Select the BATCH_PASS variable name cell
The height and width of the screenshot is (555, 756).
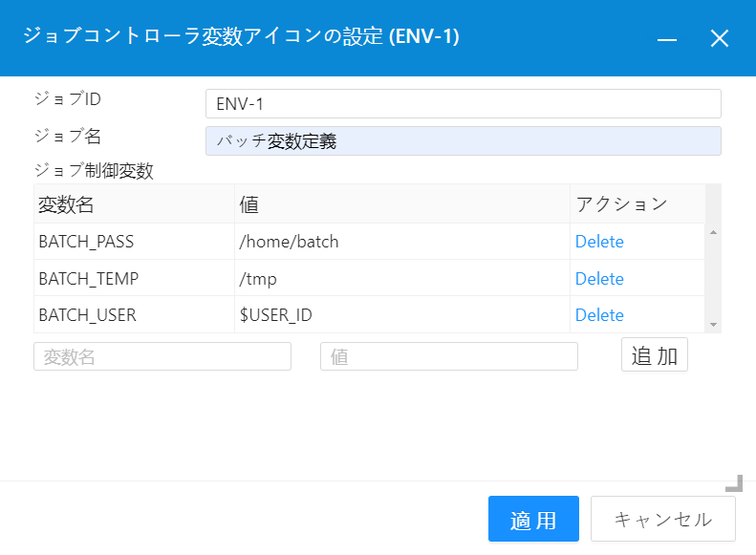pos(134,242)
